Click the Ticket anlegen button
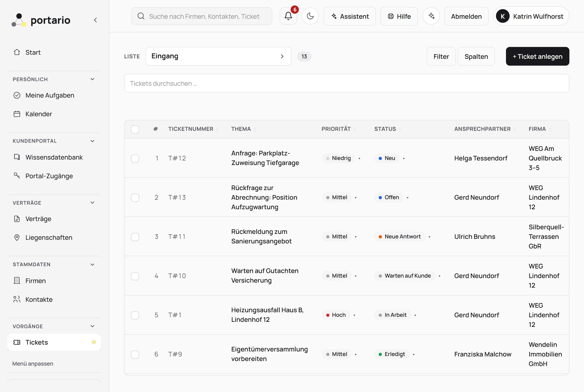The height and width of the screenshot is (392, 584). [x=537, y=57]
